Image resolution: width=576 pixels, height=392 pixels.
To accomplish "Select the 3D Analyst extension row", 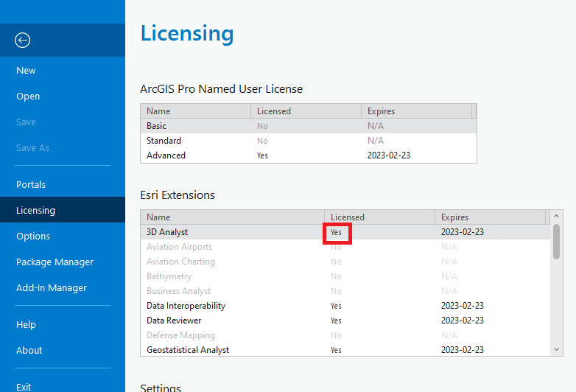I will coord(168,232).
